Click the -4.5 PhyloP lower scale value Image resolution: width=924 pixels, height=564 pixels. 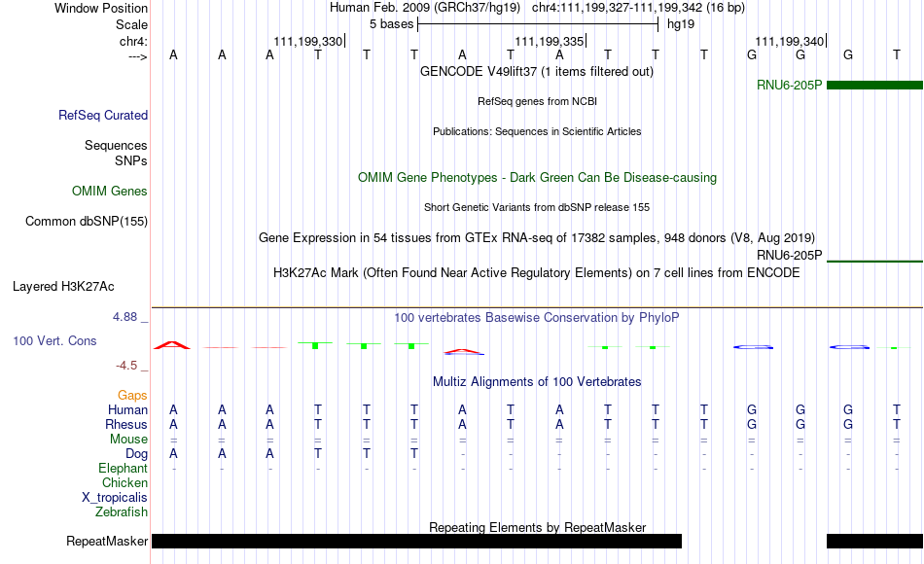click(126, 366)
